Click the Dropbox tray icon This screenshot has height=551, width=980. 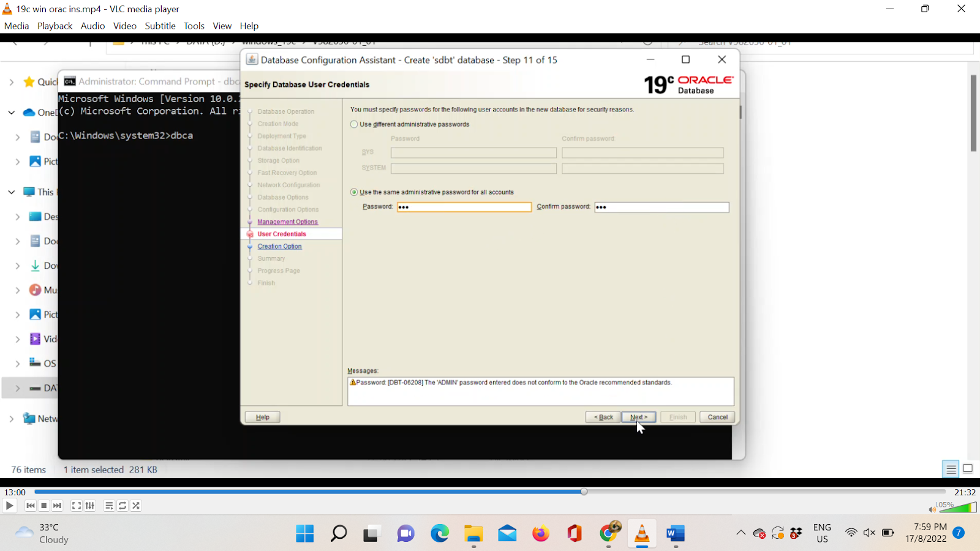tap(796, 533)
